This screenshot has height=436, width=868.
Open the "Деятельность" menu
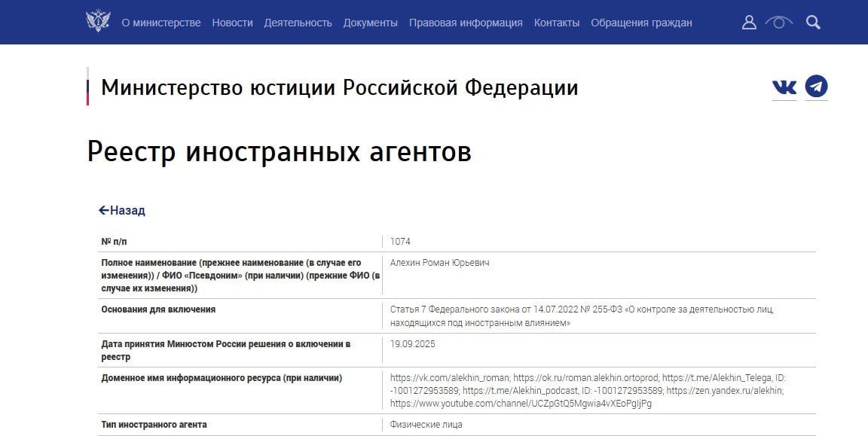298,23
